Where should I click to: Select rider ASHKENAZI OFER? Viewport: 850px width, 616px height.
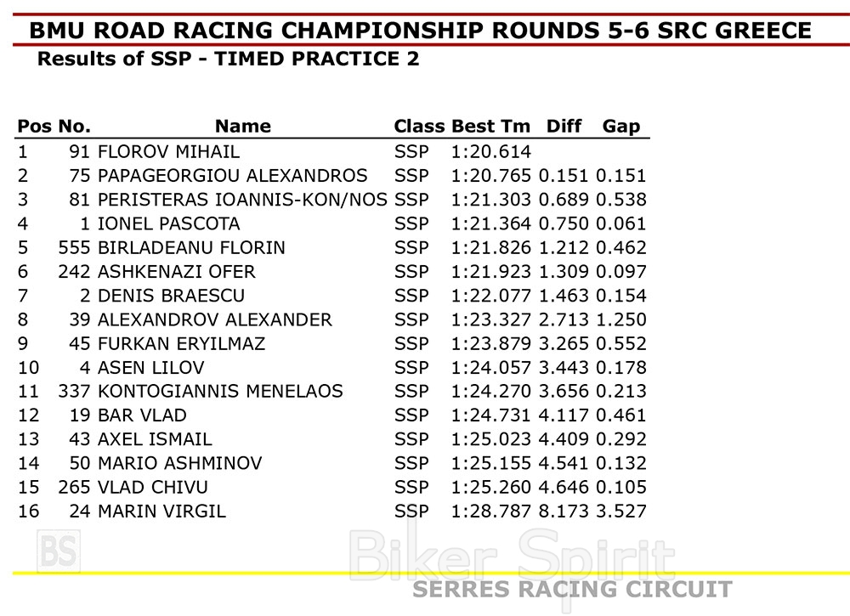[x=176, y=272]
